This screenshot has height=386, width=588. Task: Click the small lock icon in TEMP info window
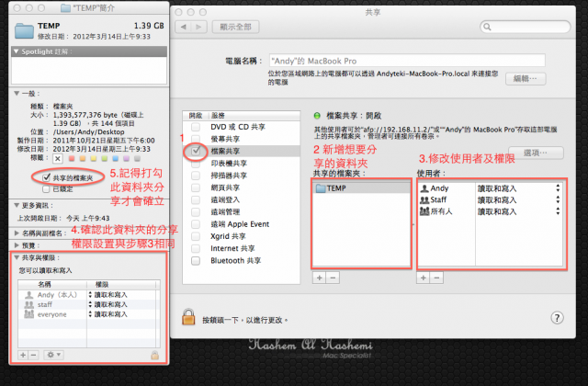tap(155, 355)
